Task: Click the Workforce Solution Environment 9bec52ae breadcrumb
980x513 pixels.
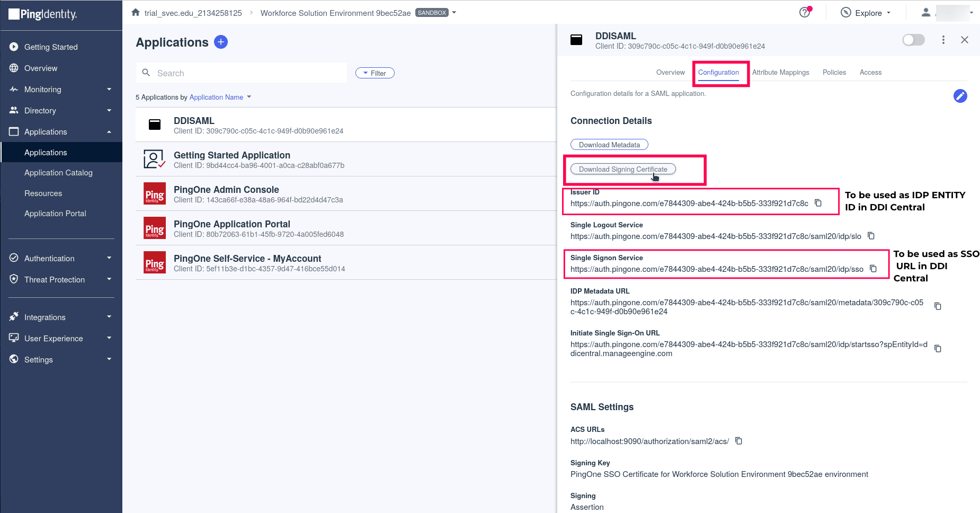Action: click(336, 13)
